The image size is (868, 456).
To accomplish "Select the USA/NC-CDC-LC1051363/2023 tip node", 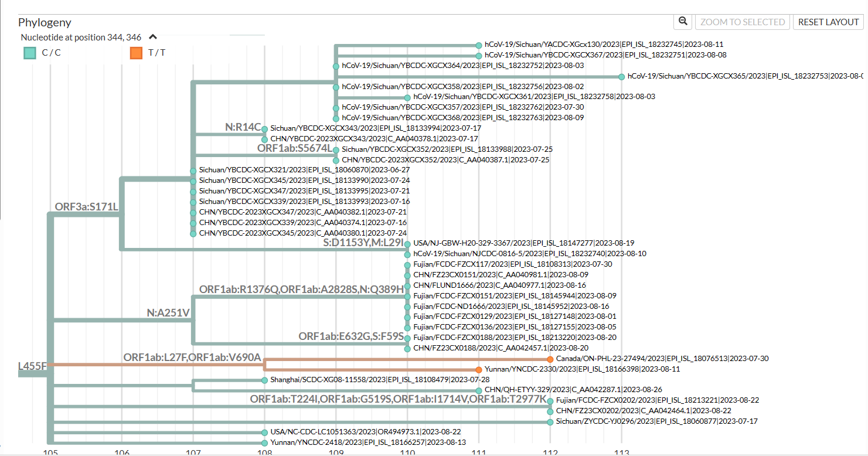I will (264, 432).
